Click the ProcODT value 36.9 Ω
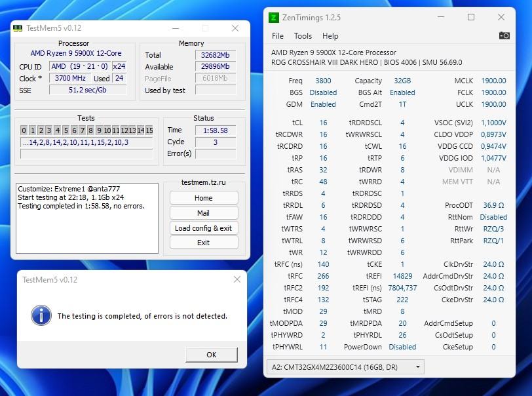 click(x=493, y=205)
